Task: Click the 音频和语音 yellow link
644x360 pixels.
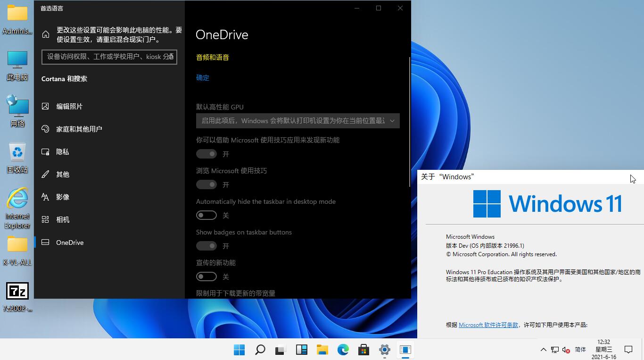Action: pos(213,57)
